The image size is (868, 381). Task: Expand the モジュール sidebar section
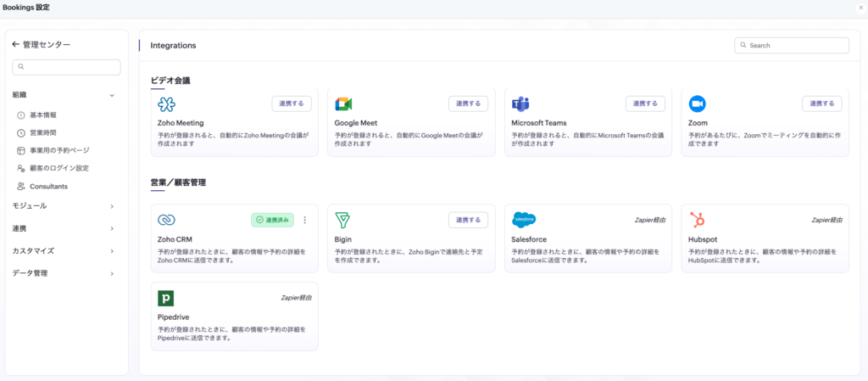tap(112, 205)
